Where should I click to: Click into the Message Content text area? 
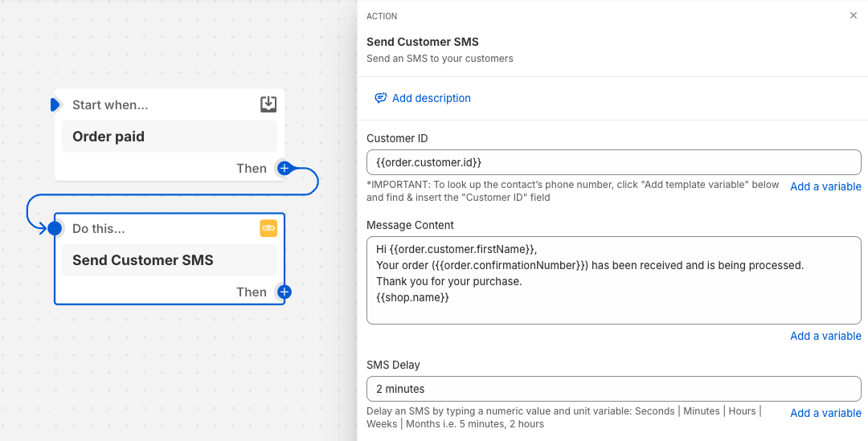[x=614, y=280]
